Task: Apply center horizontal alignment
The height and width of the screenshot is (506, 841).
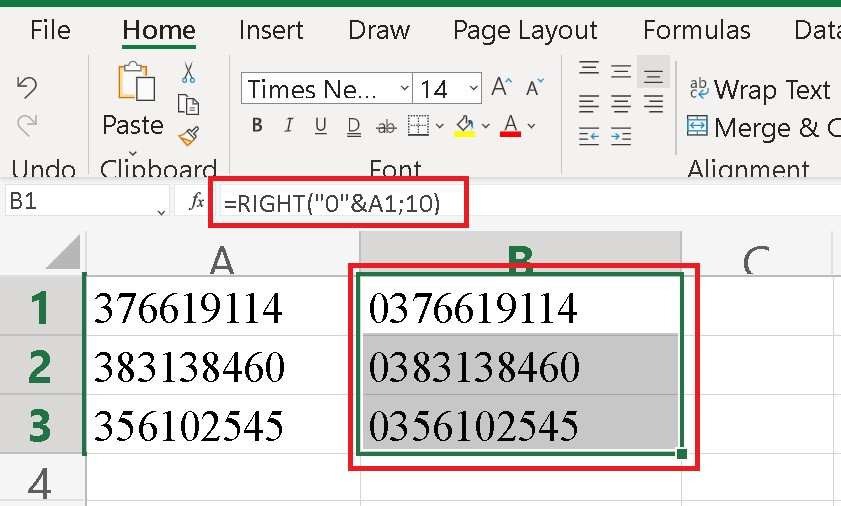Action: pyautogui.click(x=621, y=103)
